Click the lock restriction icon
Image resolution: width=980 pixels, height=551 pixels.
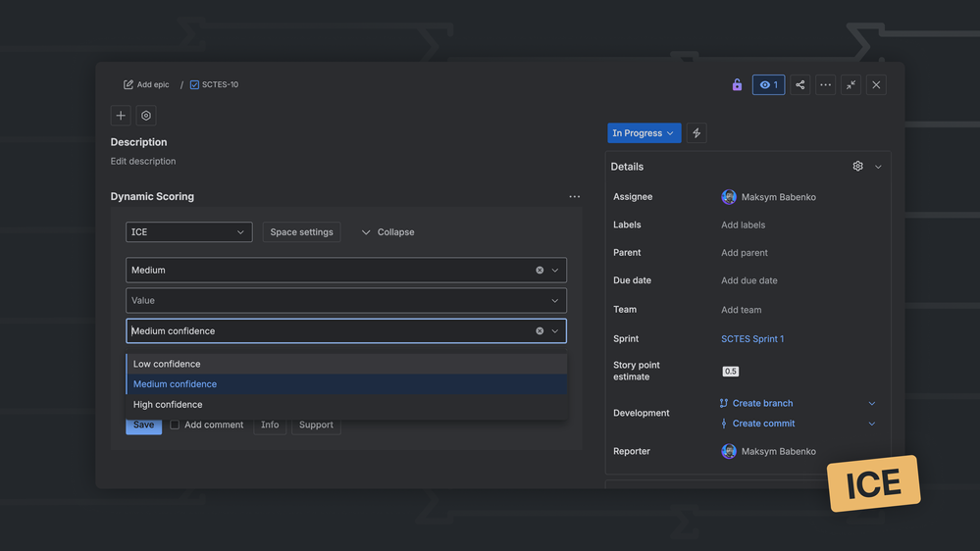tap(737, 85)
